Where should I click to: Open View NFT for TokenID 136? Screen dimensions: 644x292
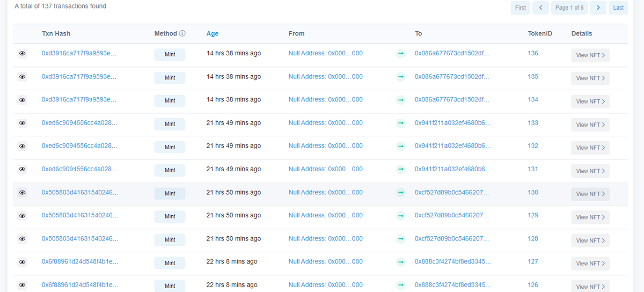590,55
